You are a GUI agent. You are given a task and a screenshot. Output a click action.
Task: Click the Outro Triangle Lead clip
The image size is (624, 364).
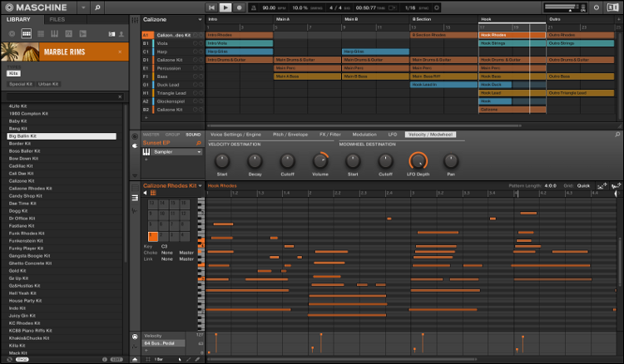coord(580,93)
